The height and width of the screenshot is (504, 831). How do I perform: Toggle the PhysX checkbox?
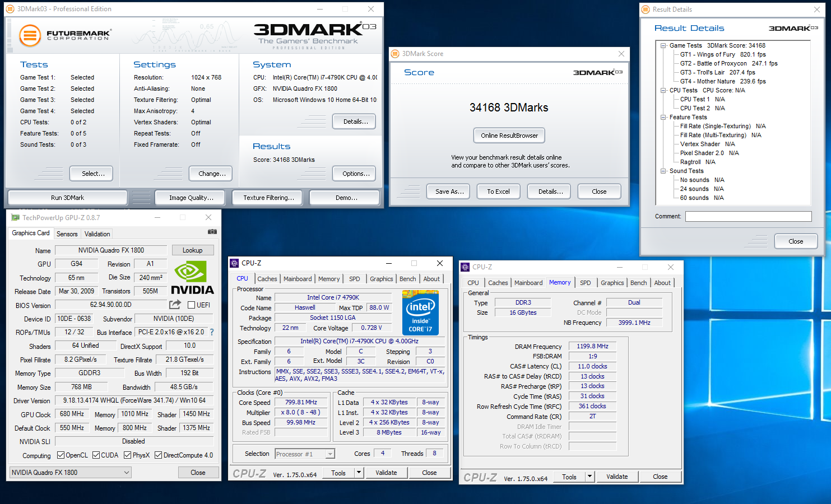pos(127,455)
